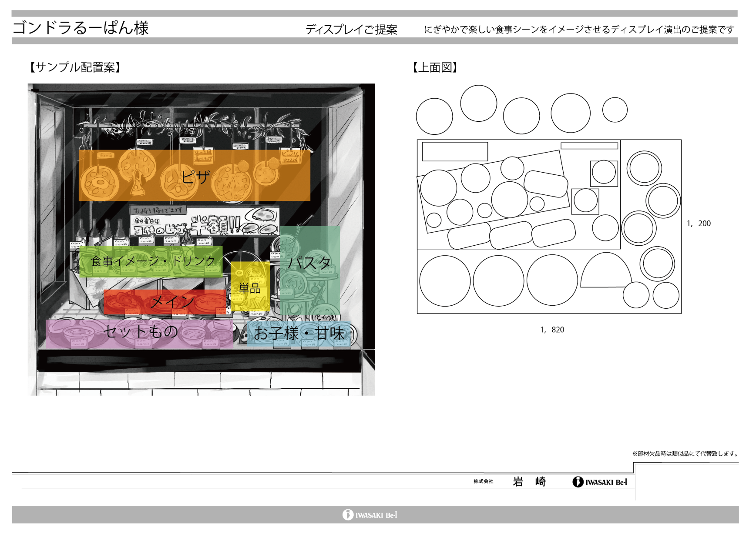Click the yellow 単品 zone
The width and height of the screenshot is (756, 534).
click(250, 287)
